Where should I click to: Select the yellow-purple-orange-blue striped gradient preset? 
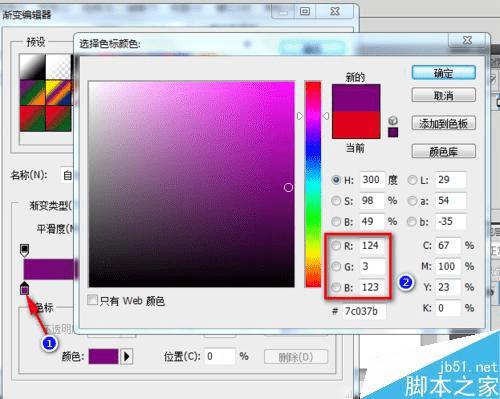tap(59, 92)
